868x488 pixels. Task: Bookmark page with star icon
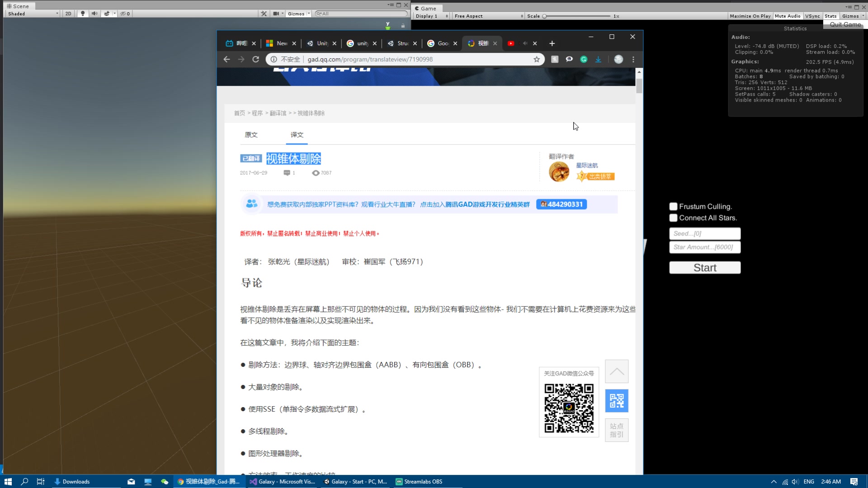click(x=537, y=59)
